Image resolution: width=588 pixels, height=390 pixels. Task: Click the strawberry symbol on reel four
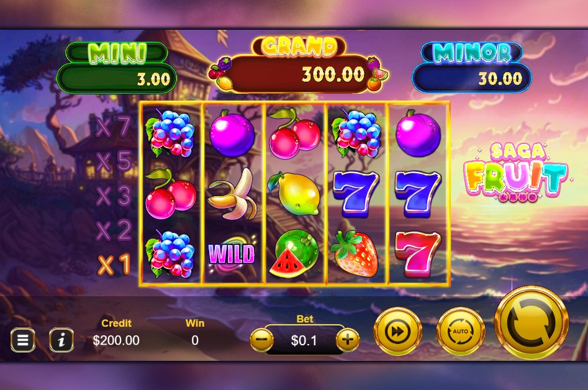(x=355, y=254)
